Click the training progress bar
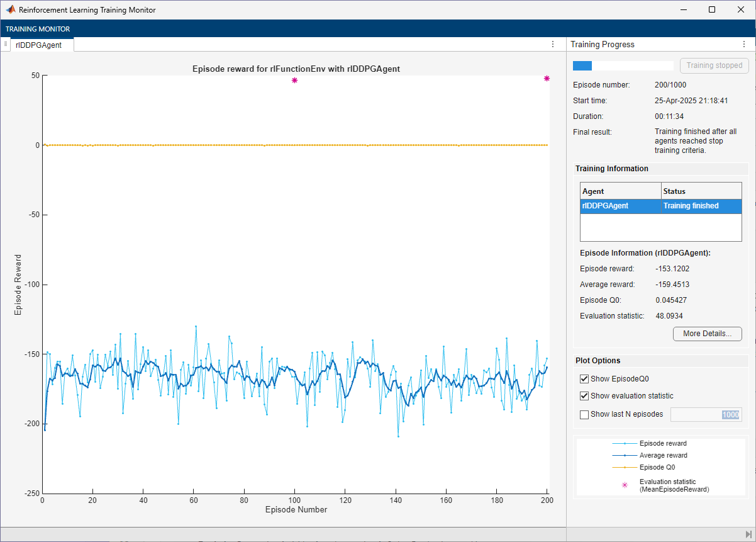This screenshot has width=756, height=542. [x=623, y=65]
